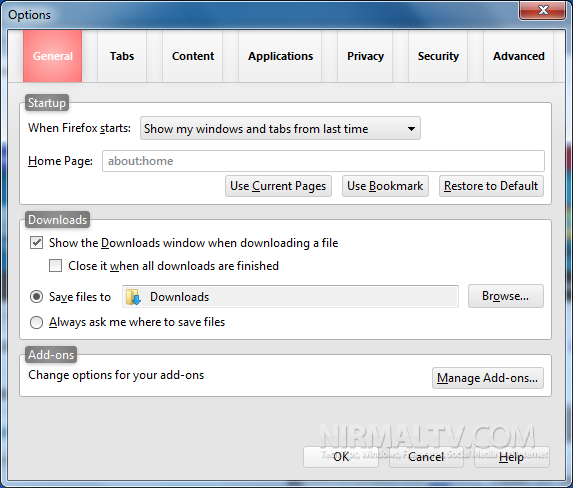Switch to the General tab

[x=53, y=56]
